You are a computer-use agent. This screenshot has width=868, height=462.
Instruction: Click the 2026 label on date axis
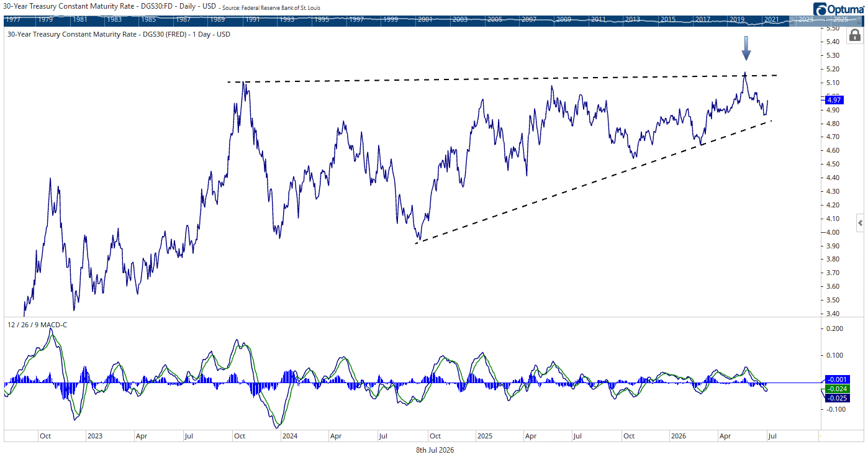[x=679, y=436]
